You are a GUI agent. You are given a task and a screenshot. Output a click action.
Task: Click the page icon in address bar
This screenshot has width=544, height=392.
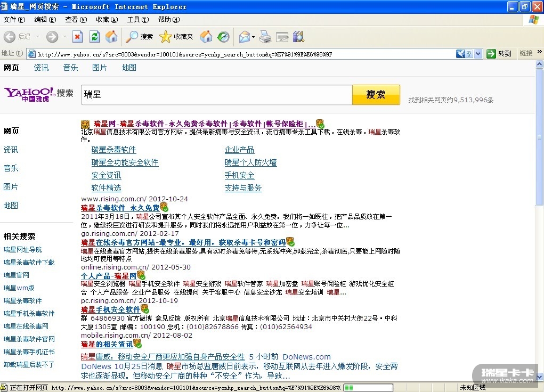coord(31,54)
